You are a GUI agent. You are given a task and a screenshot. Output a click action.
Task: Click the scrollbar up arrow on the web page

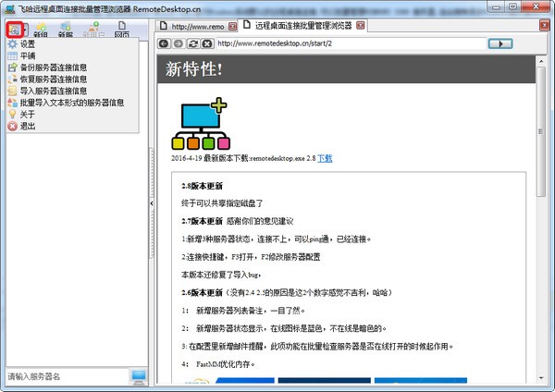tap(541, 61)
